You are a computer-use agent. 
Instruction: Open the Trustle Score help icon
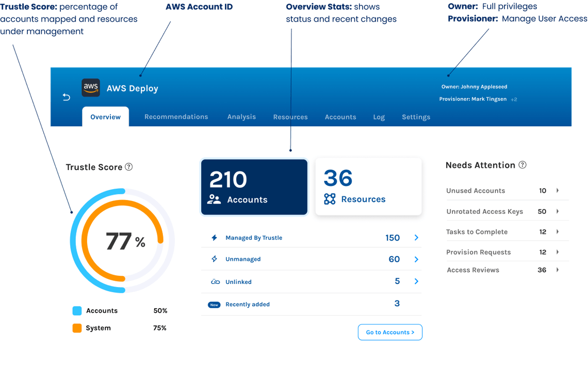128,167
